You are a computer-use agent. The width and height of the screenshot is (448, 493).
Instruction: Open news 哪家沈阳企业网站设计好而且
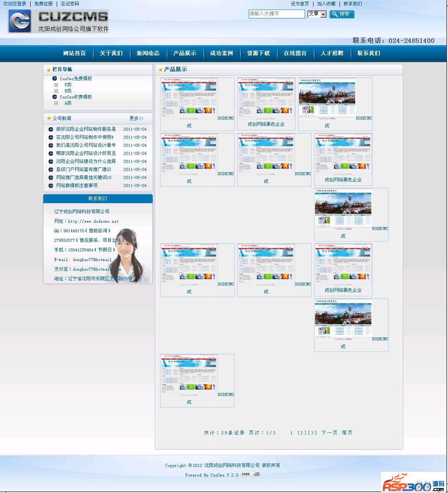point(86,153)
